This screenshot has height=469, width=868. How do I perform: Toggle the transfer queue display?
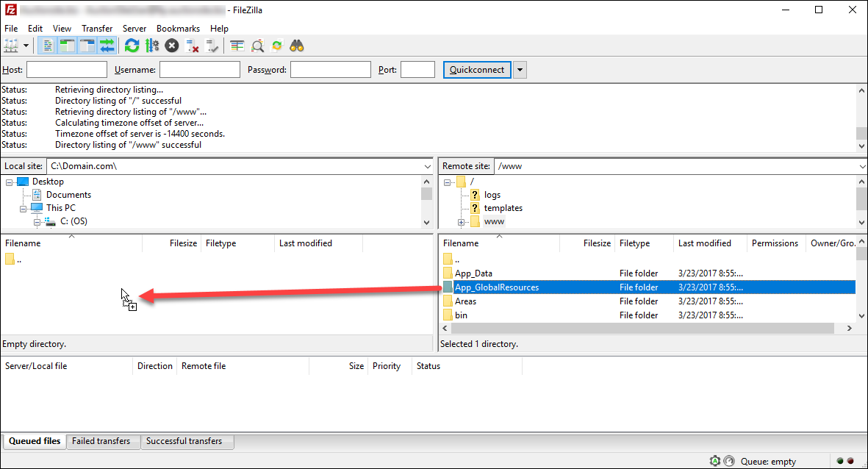pyautogui.click(x=107, y=46)
